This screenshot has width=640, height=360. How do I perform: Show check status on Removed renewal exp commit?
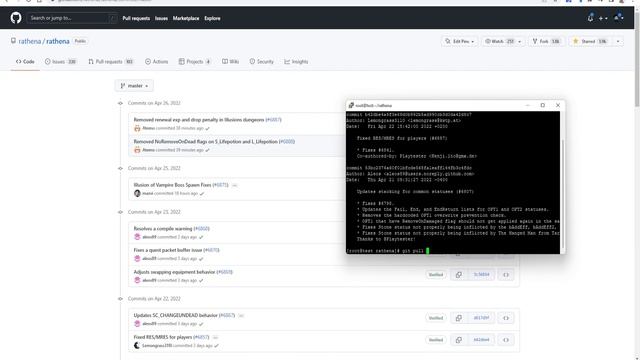[x=208, y=128]
